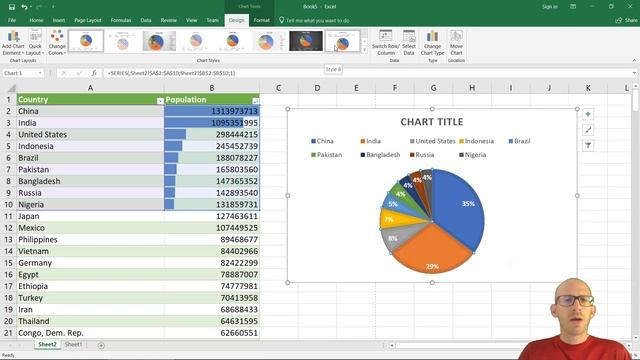
Task: Click the Chart Styles paintbrush button
Action: click(x=588, y=130)
